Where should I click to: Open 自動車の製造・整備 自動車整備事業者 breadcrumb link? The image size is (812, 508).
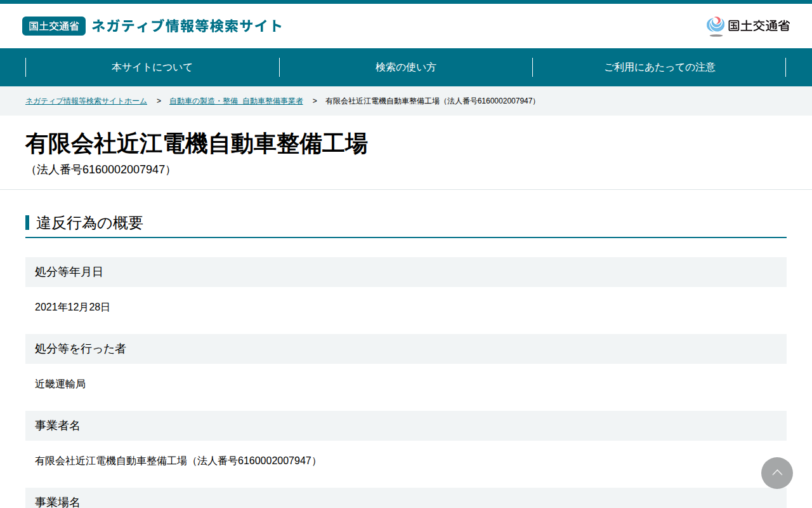coord(236,101)
